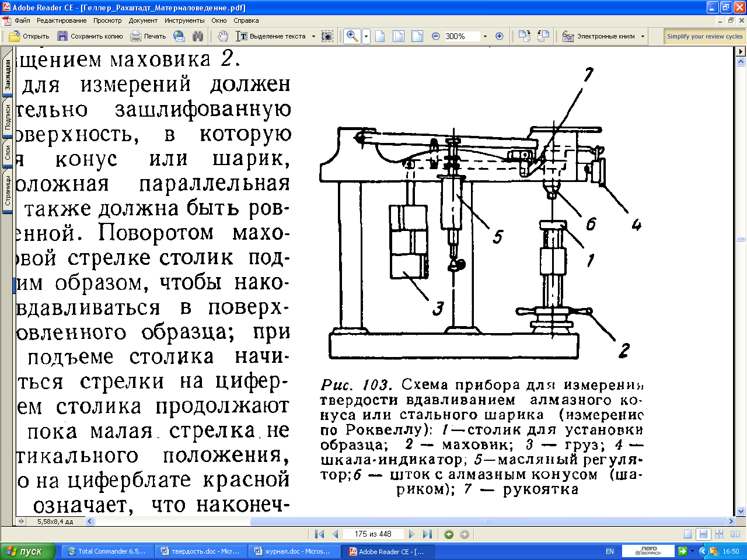The image size is (747, 560).
Task: Open the Электронные книги dropdown arrow
Action: pos(643,36)
